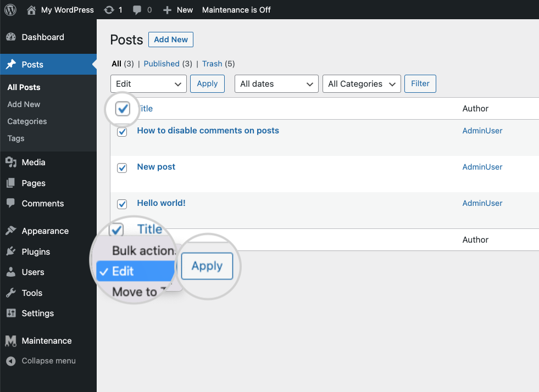539x392 pixels.
Task: Click the Maintenance M icon
Action: 11,341
